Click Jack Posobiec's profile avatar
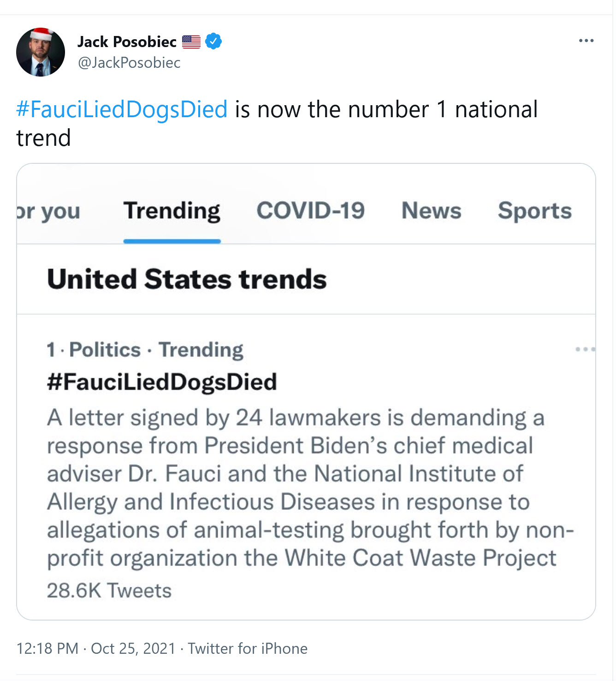 coord(41,52)
